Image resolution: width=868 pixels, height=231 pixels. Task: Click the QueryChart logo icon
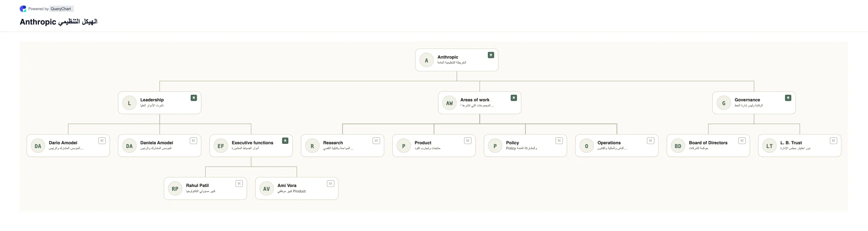click(x=23, y=8)
